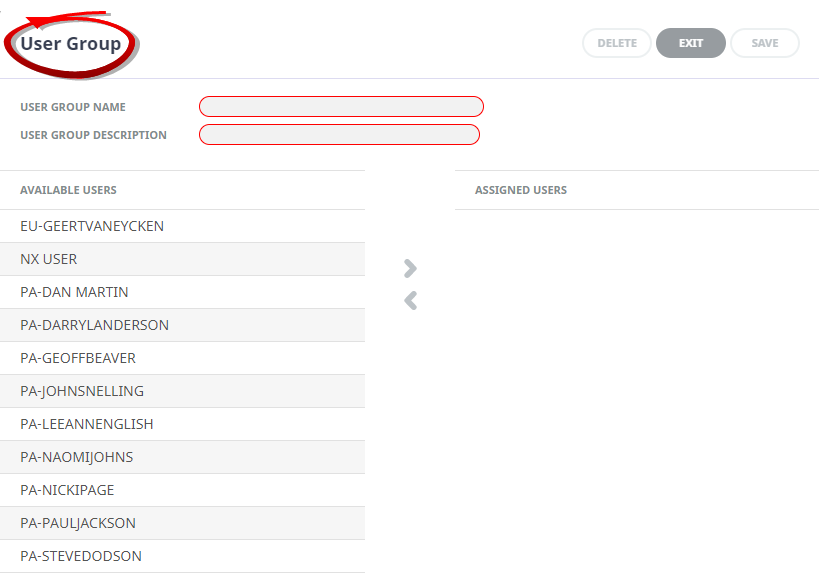Select PA-PAULJACKSON user row
The width and height of the screenshot is (819, 573).
click(x=182, y=523)
